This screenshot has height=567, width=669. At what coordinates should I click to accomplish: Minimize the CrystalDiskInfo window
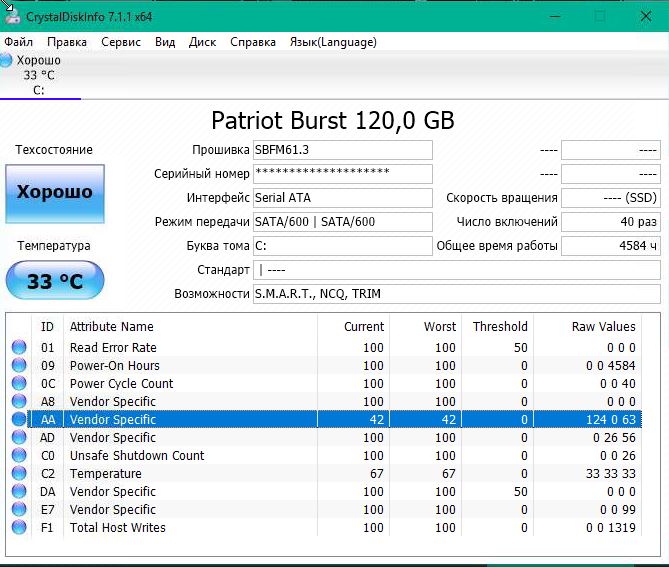(555, 16)
